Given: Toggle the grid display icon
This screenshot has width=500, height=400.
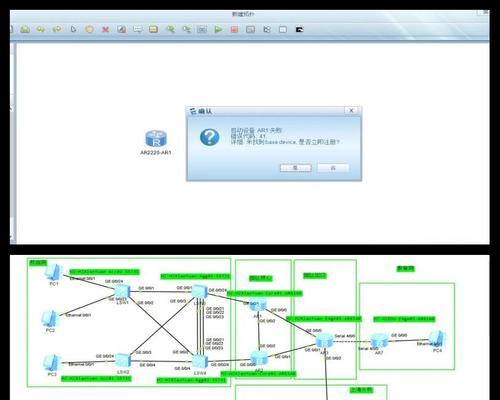Looking at the screenshot, I should coord(283,30).
